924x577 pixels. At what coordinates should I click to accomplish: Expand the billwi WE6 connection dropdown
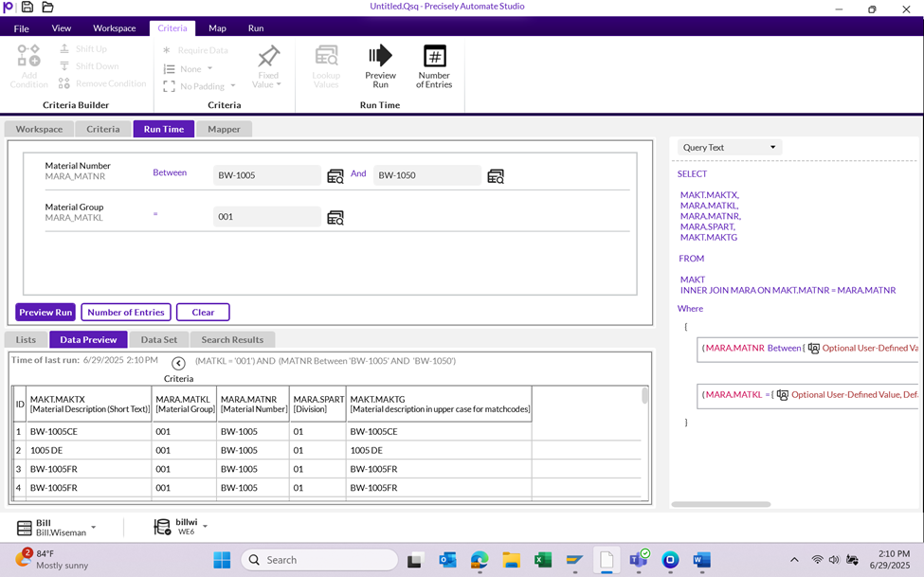pos(205,527)
